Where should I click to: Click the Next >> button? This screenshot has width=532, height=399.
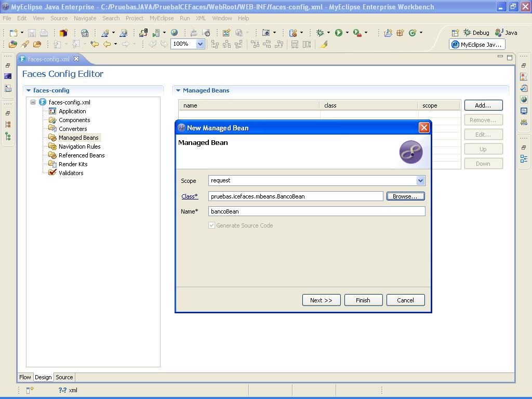321,300
